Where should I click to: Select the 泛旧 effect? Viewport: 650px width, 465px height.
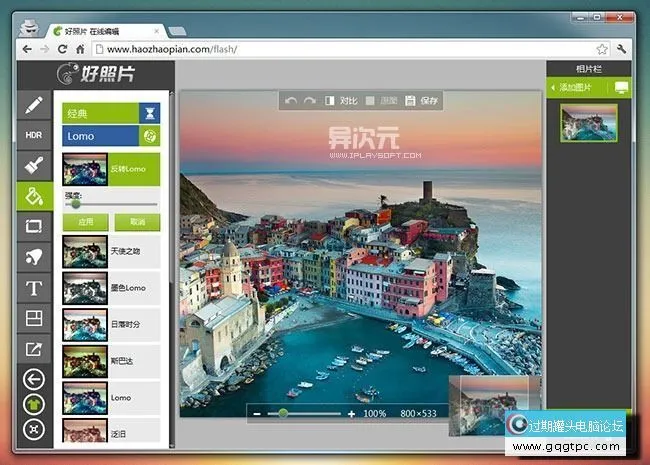click(x=111, y=431)
